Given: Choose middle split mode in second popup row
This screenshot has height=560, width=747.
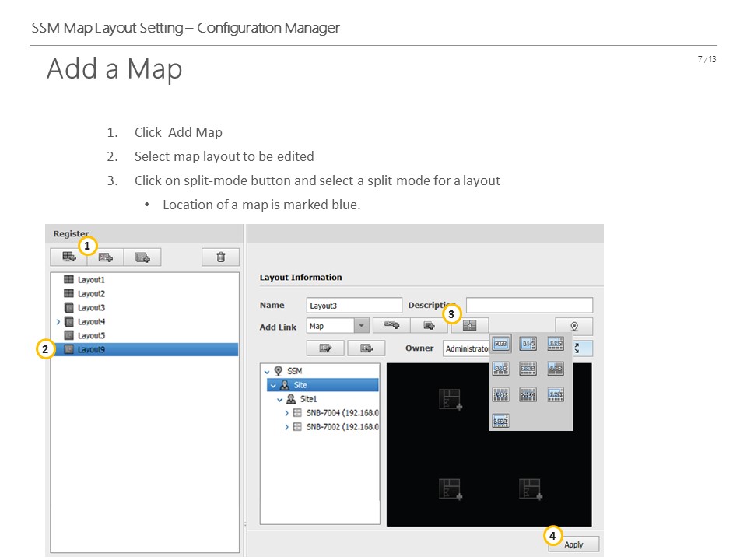Looking at the screenshot, I should (528, 369).
